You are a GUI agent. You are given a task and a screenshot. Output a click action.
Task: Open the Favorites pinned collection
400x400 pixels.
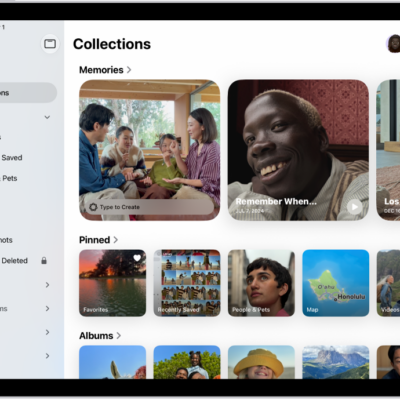click(112, 283)
